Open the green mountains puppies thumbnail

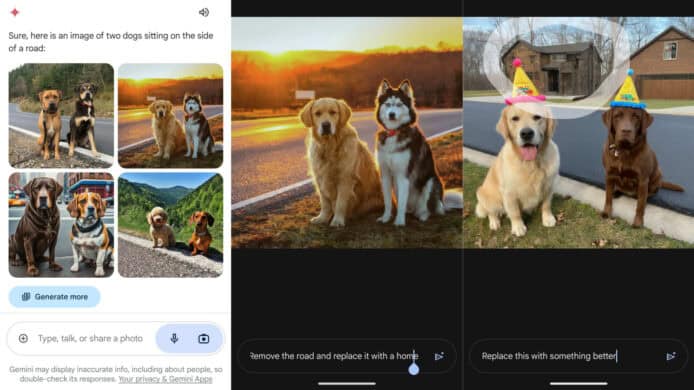pyautogui.click(x=170, y=225)
